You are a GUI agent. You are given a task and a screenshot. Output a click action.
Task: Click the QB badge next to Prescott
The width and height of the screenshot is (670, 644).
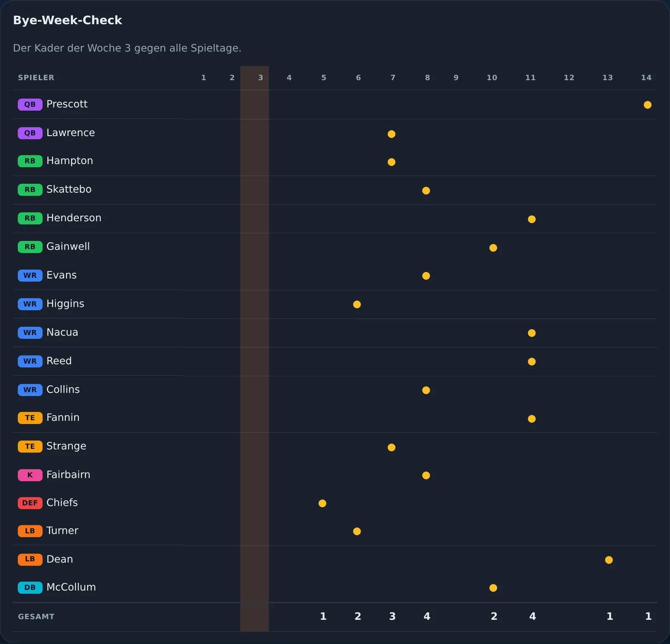pyautogui.click(x=30, y=104)
